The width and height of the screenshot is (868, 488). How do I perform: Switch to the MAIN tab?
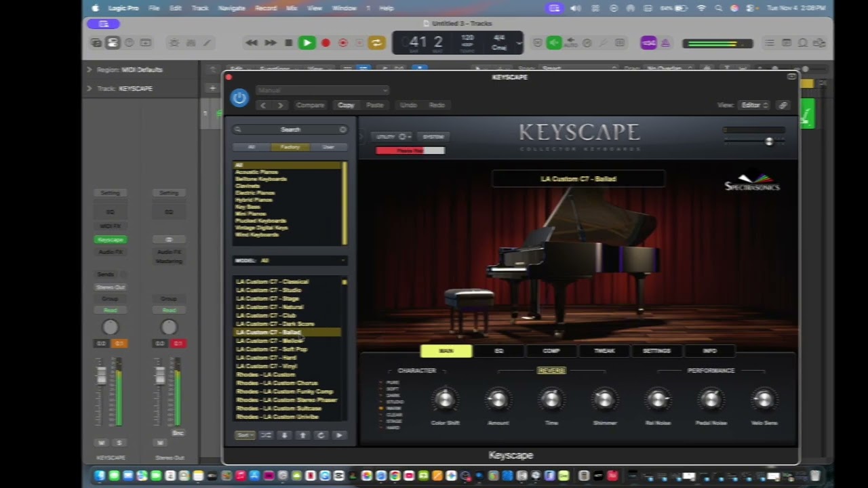[x=446, y=351]
